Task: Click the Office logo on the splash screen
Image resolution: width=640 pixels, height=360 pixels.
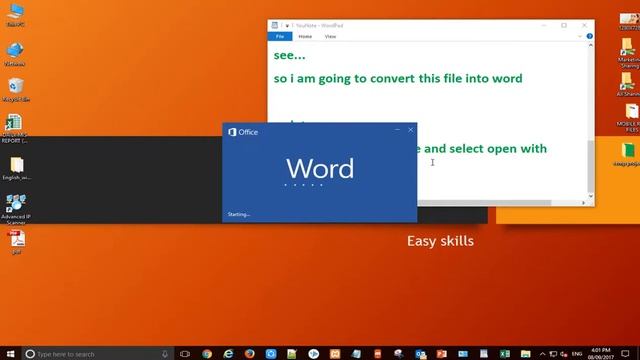Action: (243, 132)
